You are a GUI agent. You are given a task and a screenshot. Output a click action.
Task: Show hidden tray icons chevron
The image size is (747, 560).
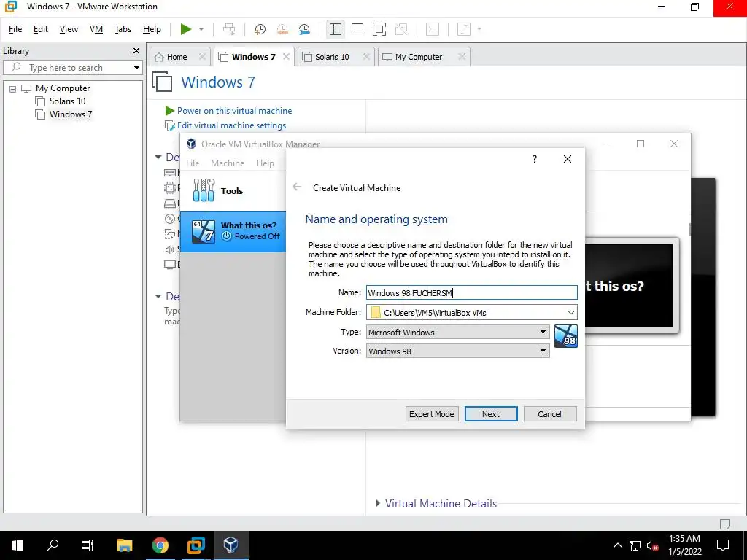[617, 545]
